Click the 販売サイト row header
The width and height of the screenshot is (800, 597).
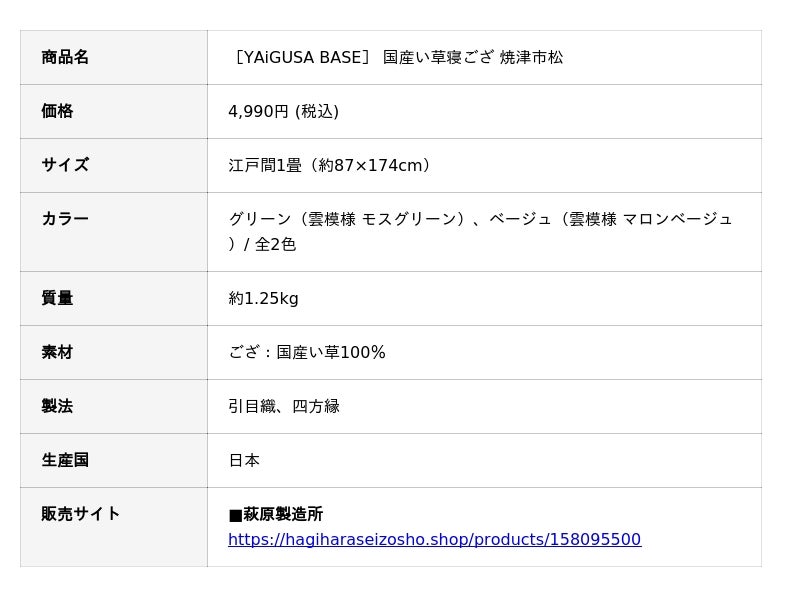coord(81,514)
